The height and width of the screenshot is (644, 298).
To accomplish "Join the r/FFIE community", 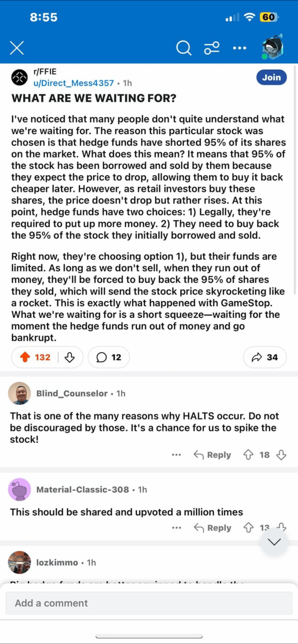I will pyautogui.click(x=271, y=77).
